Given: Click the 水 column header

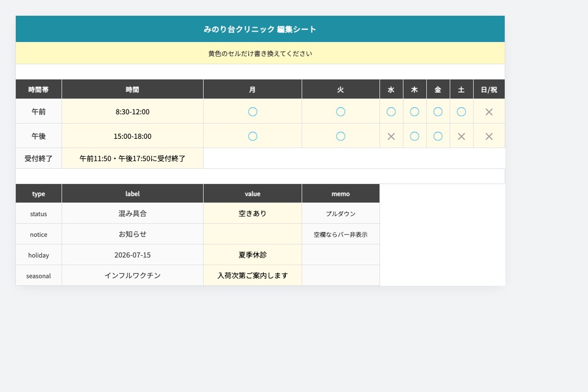Looking at the screenshot, I should [391, 89].
